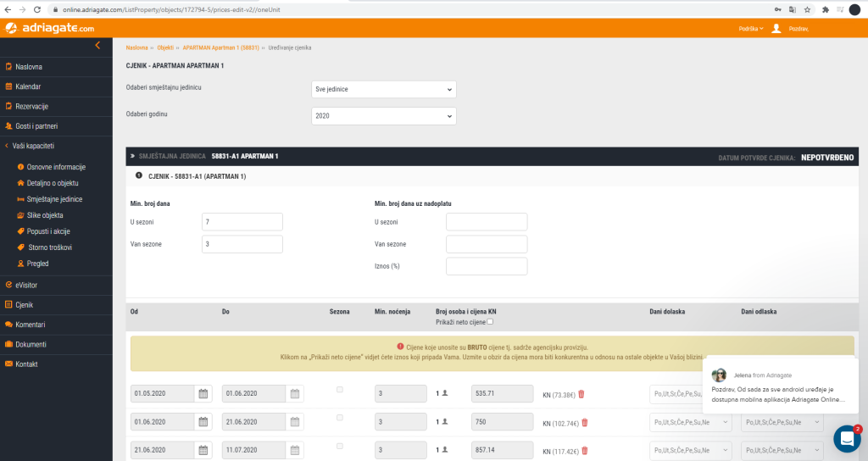Open the year dropdown showing 2020

click(383, 115)
